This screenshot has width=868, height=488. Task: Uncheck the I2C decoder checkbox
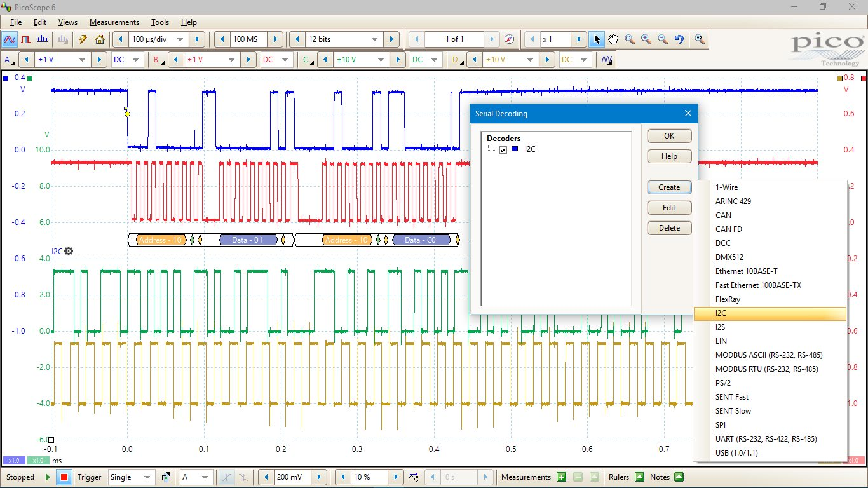coord(503,150)
